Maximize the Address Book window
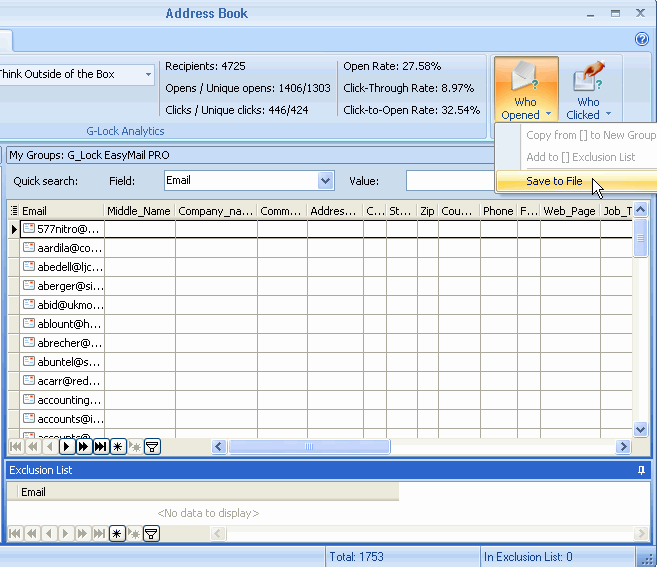657x567 pixels. [615, 14]
